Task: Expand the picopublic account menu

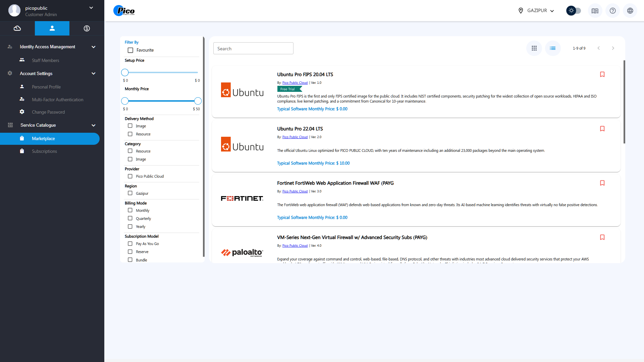Action: pyautogui.click(x=91, y=8)
